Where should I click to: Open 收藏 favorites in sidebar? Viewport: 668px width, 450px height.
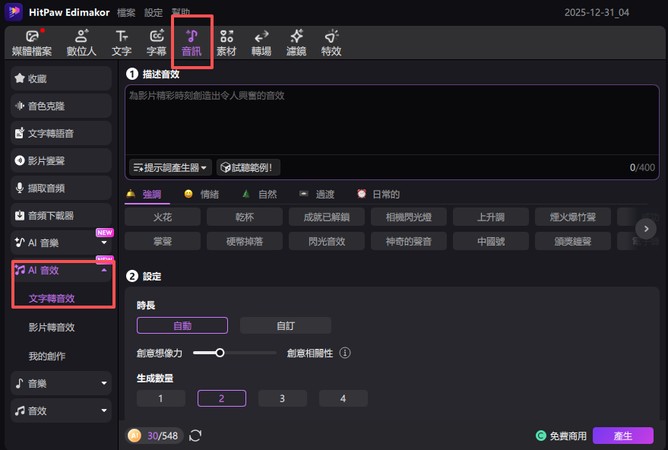61,78
